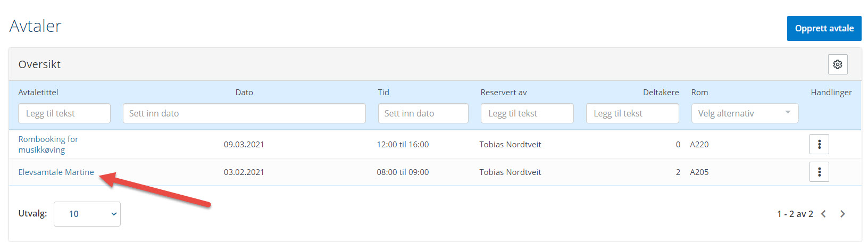Screen dimensions: 868x242
Task: Focus the Deltakere filter field
Action: pos(632,113)
